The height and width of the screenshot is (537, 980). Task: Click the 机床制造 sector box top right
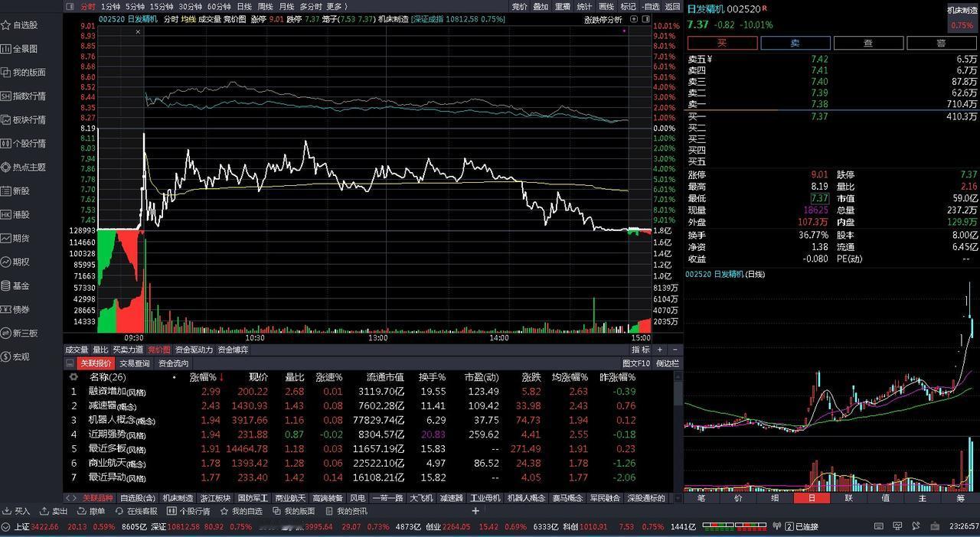click(962, 18)
